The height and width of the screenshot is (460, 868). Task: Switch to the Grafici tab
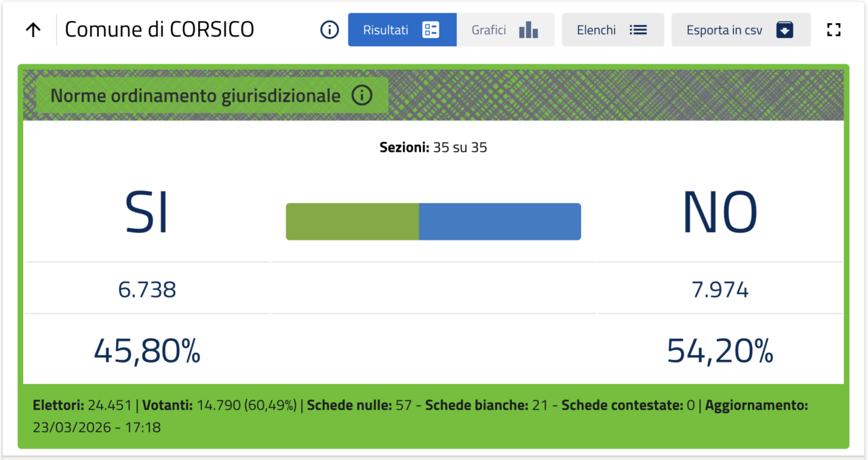[x=490, y=30]
